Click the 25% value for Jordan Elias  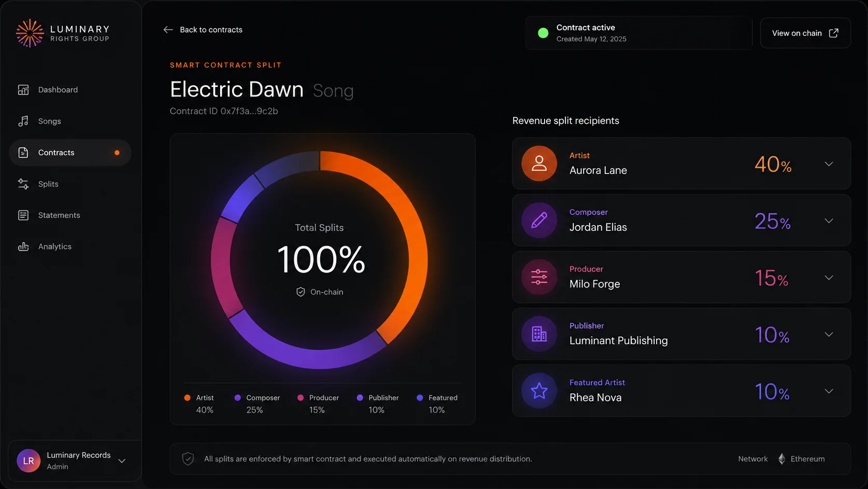(x=772, y=221)
